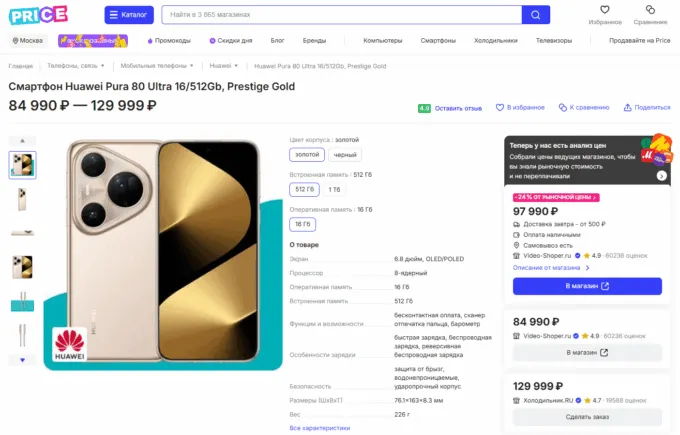
Task: Click the magnifier search button
Action: tap(536, 15)
